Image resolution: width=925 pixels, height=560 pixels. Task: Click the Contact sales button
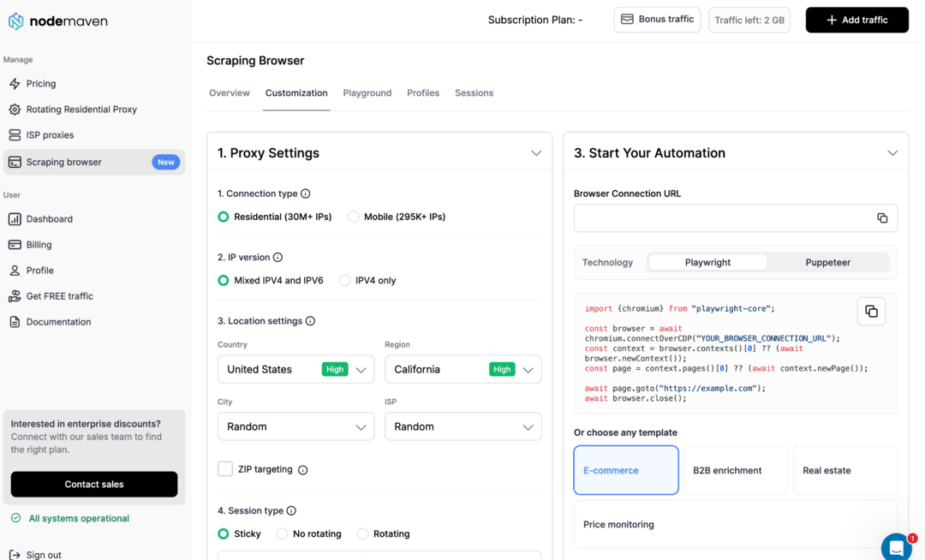pos(94,485)
